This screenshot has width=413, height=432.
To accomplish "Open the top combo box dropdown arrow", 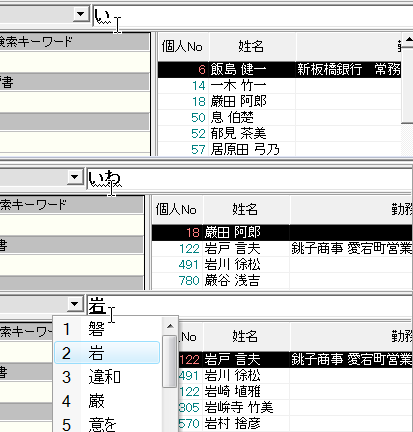I will pos(80,14).
